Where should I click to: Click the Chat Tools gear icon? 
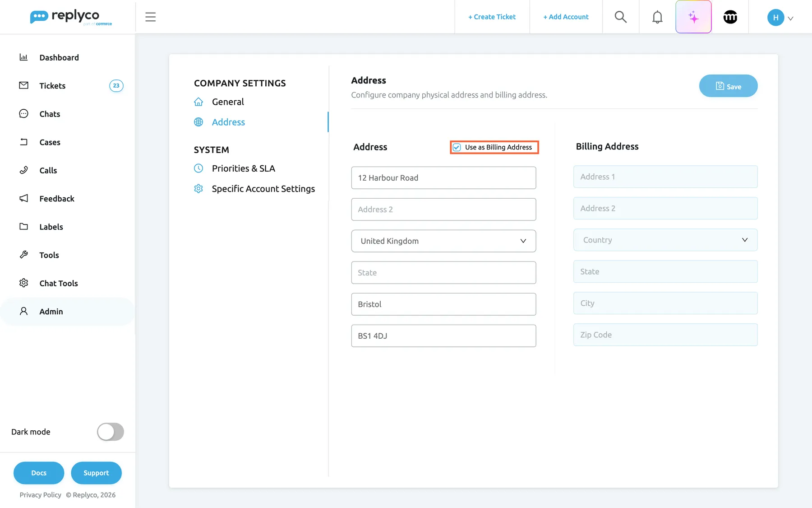click(23, 283)
